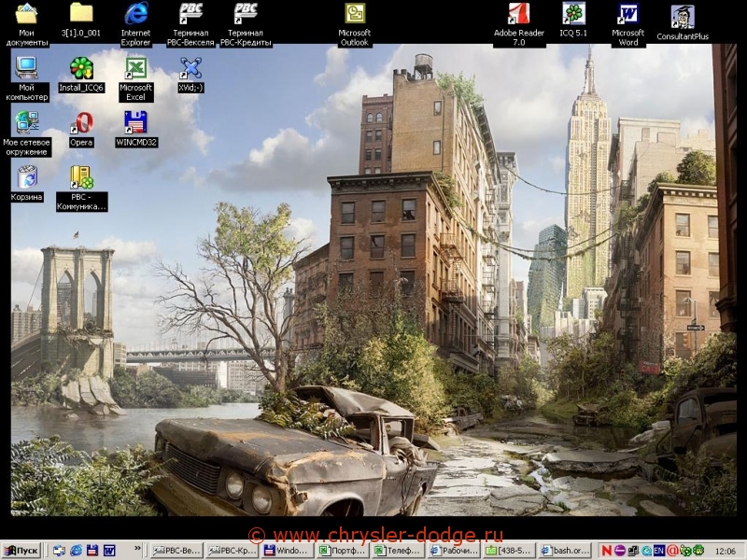Open the Мои документы desktop folder
This screenshot has height=560, width=747.
(x=27, y=25)
